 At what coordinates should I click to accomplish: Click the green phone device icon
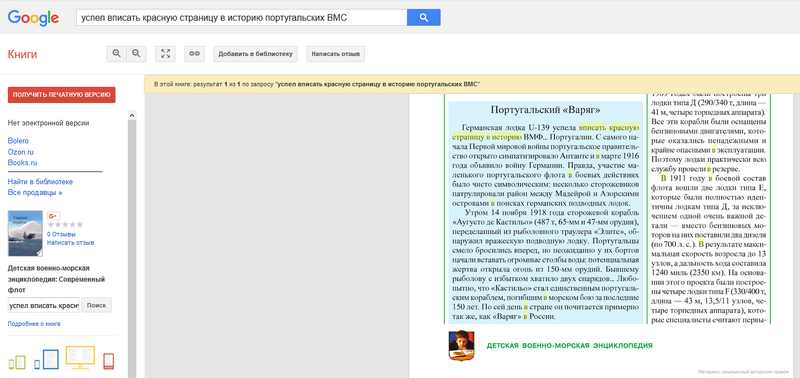click(17, 362)
